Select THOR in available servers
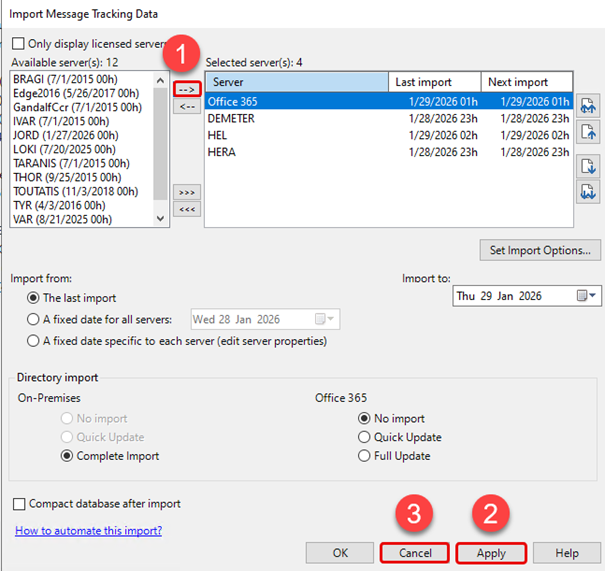Image resolution: width=605 pixels, height=571 pixels. pyautogui.click(x=82, y=177)
